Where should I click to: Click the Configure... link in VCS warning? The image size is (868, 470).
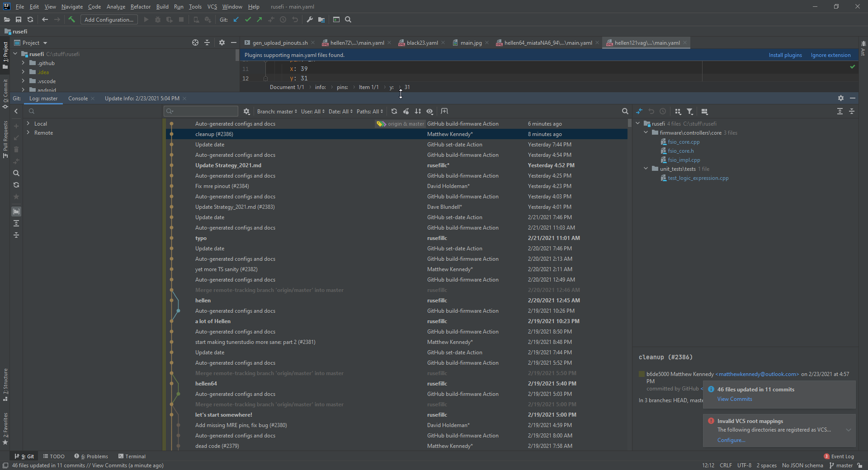(x=731, y=440)
